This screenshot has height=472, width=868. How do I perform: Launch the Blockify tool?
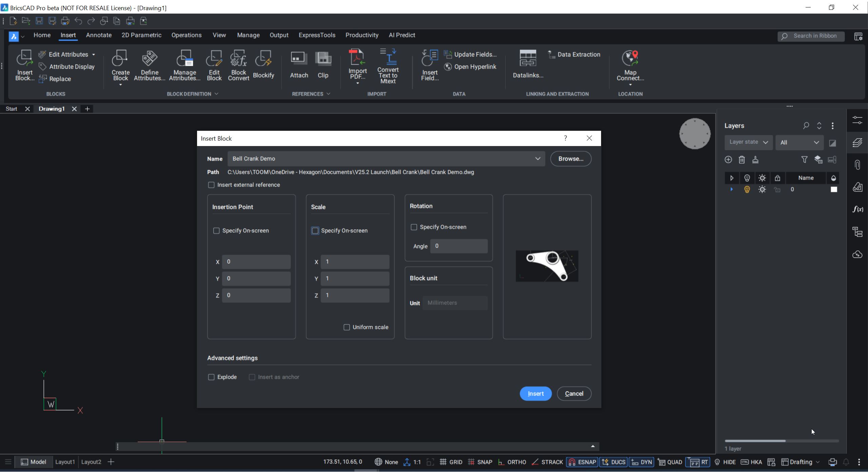[x=264, y=65]
